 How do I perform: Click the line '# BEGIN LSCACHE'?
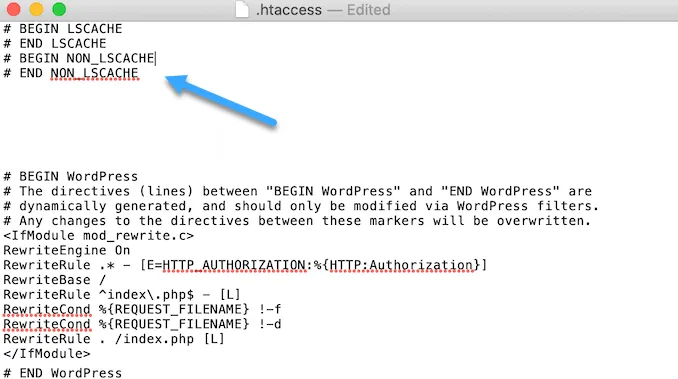pos(63,29)
